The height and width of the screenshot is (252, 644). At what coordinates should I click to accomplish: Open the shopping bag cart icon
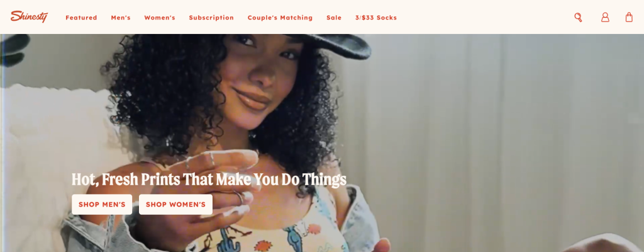pos(629,17)
